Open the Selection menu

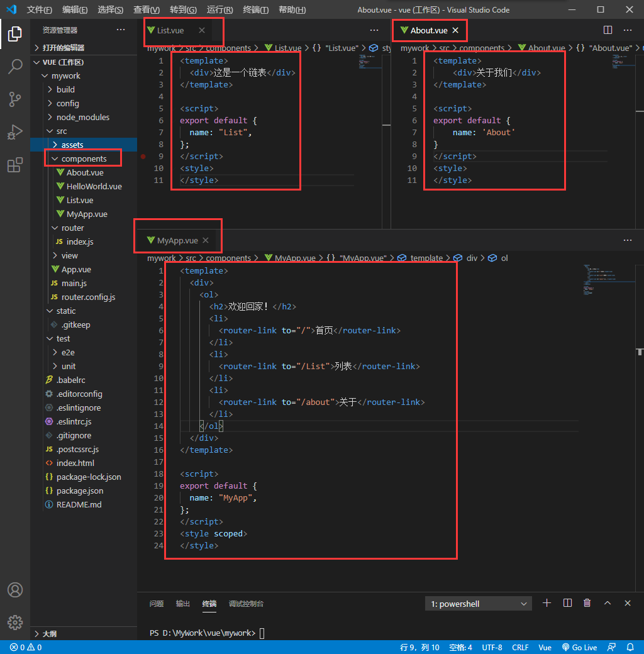click(110, 9)
